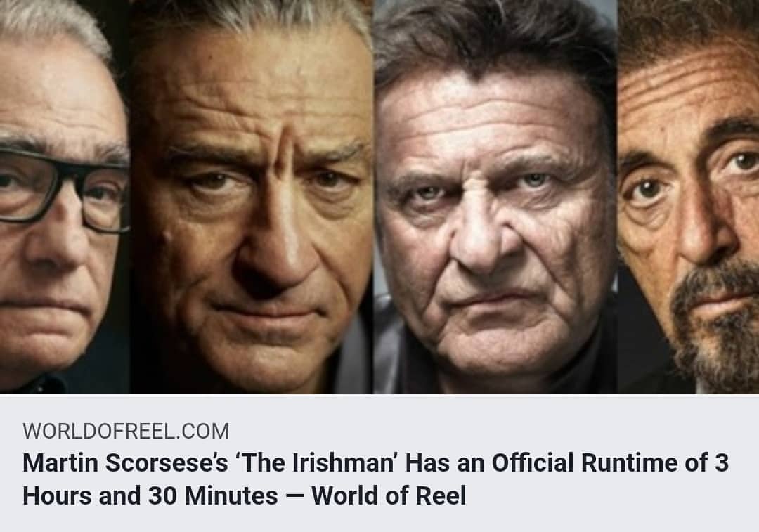Select the portrait of dark-haired man in gray jacket
Screen dimensions: 759x532
point(495,197)
